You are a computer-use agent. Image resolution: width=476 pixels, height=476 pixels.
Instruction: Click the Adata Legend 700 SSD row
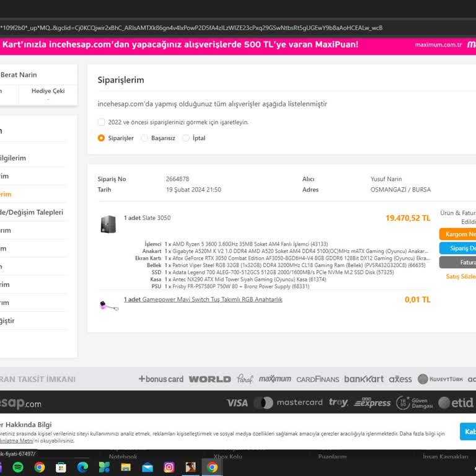point(273,272)
